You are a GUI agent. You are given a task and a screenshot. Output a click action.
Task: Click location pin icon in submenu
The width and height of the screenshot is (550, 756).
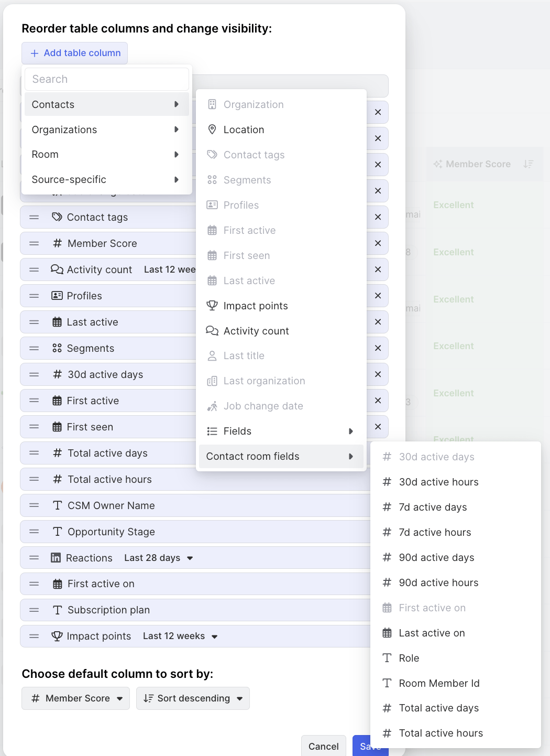(212, 129)
